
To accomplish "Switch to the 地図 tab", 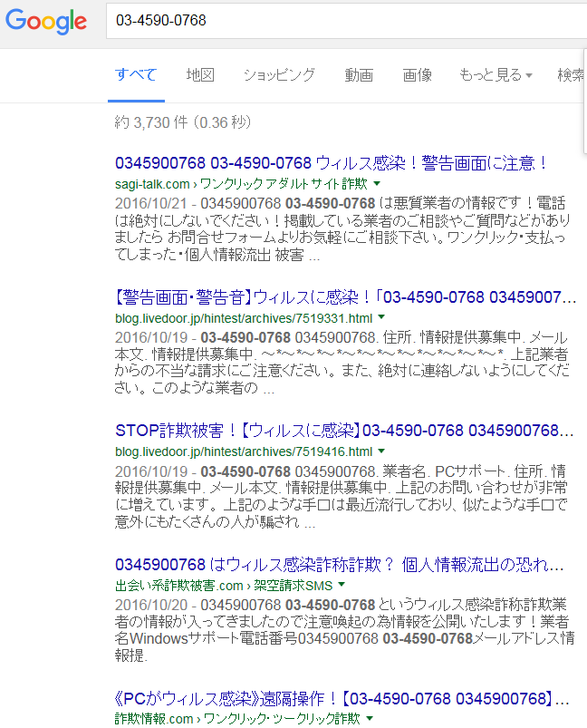I will tap(200, 74).
